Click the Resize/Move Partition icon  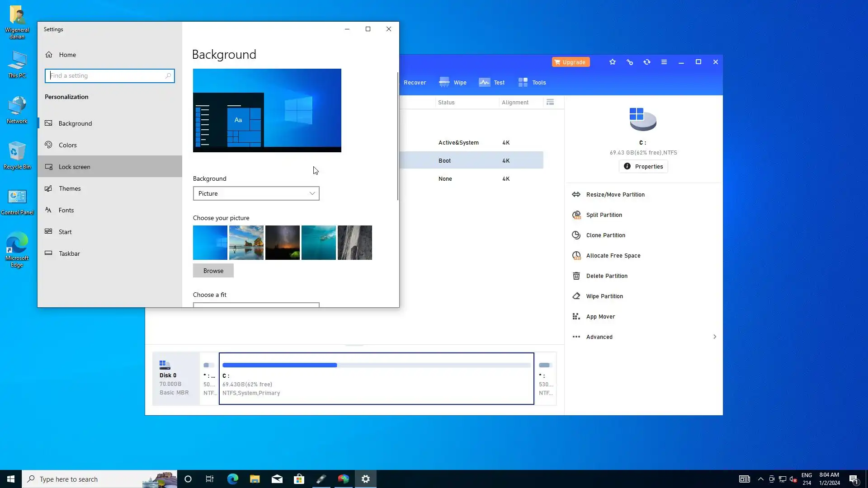[x=576, y=195]
